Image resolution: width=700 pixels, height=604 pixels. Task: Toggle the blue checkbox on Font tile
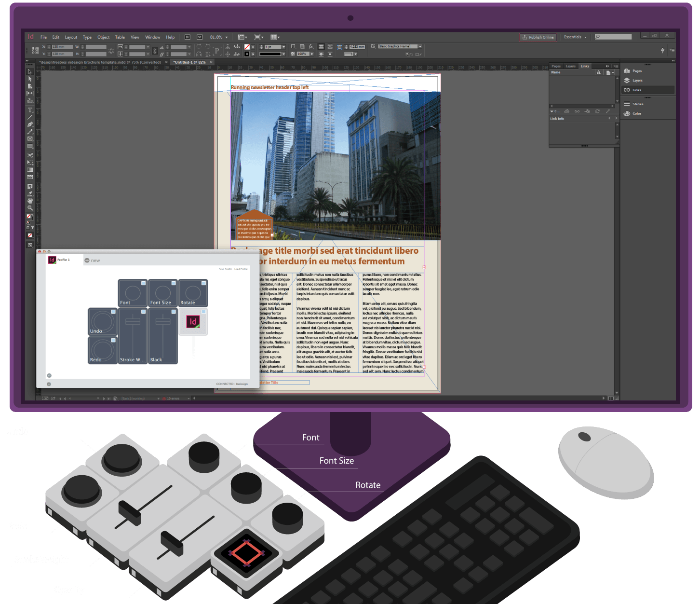coord(143,283)
